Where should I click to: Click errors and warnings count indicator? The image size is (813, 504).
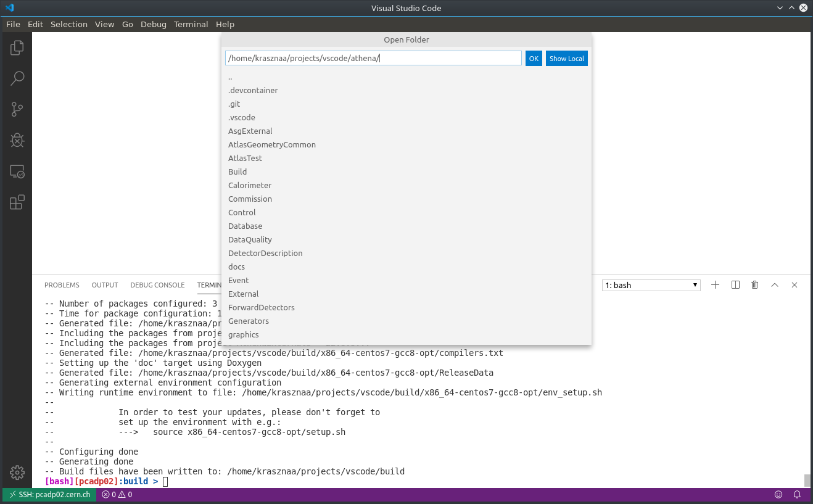(117, 495)
